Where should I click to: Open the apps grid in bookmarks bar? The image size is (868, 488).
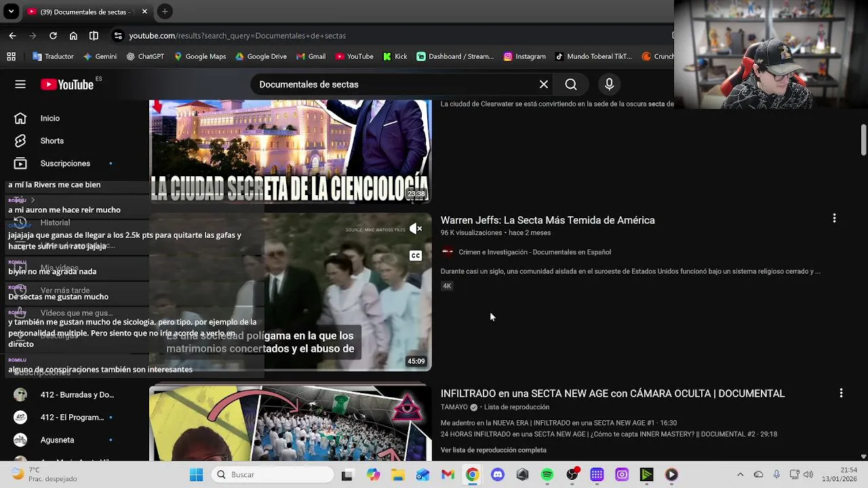(11, 56)
